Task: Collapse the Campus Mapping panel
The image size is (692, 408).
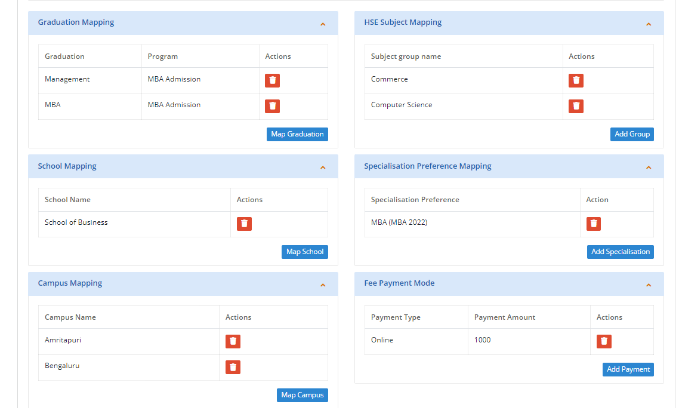Action: [x=322, y=284]
